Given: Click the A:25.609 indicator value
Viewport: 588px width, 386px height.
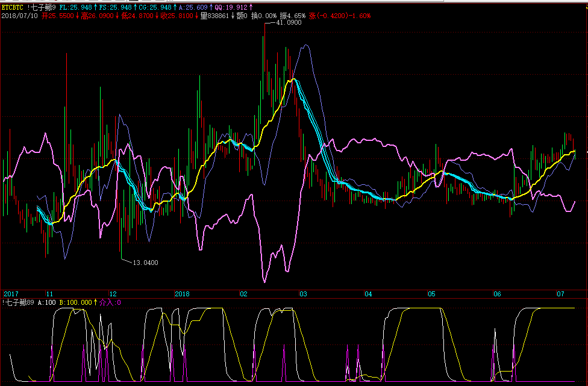Looking at the screenshot, I should click(x=193, y=7).
